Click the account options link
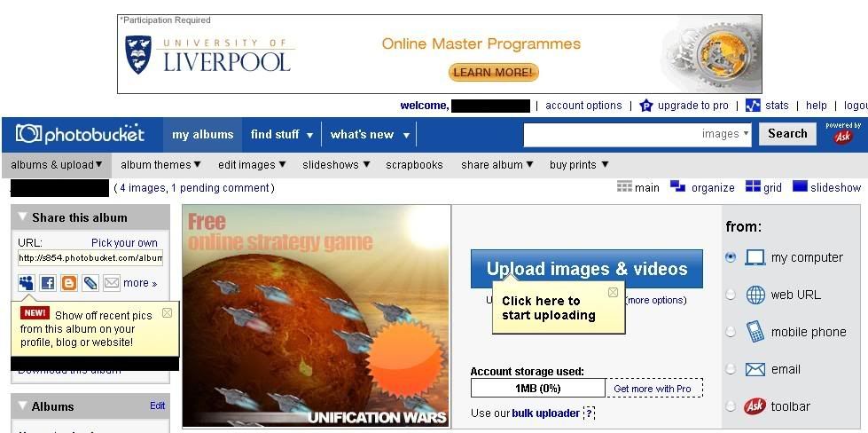 coord(583,106)
